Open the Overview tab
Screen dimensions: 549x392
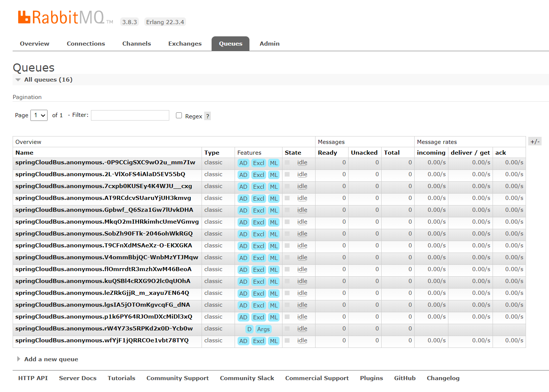35,44
